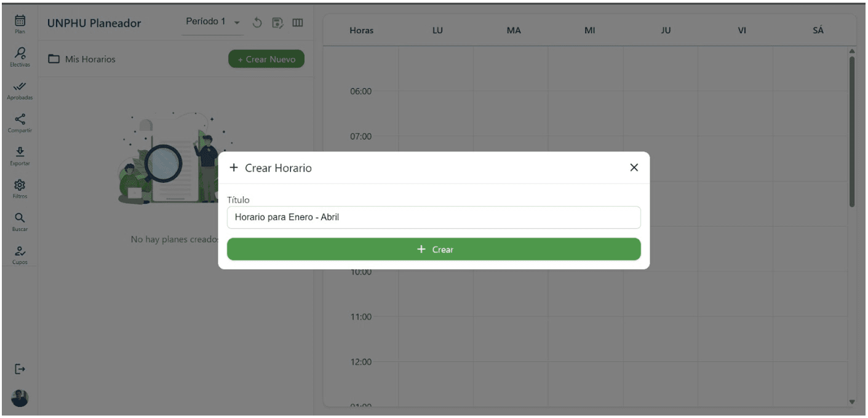This screenshot has height=418, width=868.
Task: Click the VI column header
Action: (742, 30)
